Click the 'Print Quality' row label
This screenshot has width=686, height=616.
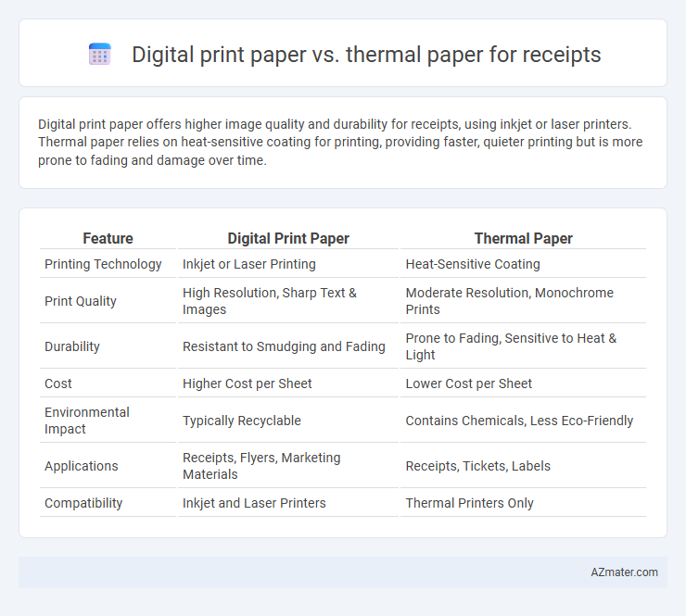pyautogui.click(x=81, y=301)
